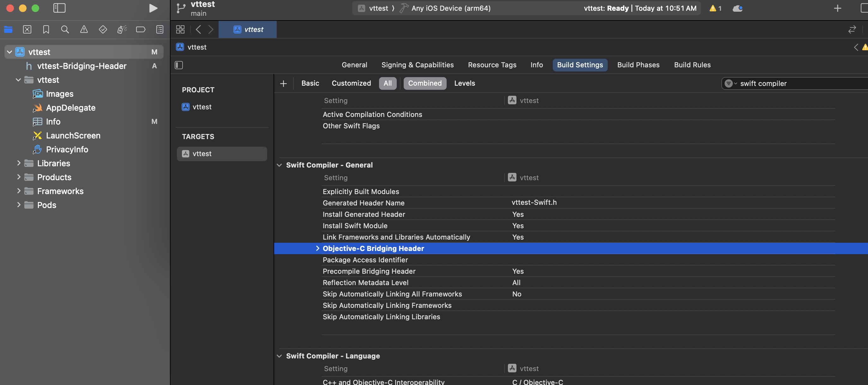Expand the Frameworks folder
This screenshot has width=868, height=385.
click(x=19, y=191)
